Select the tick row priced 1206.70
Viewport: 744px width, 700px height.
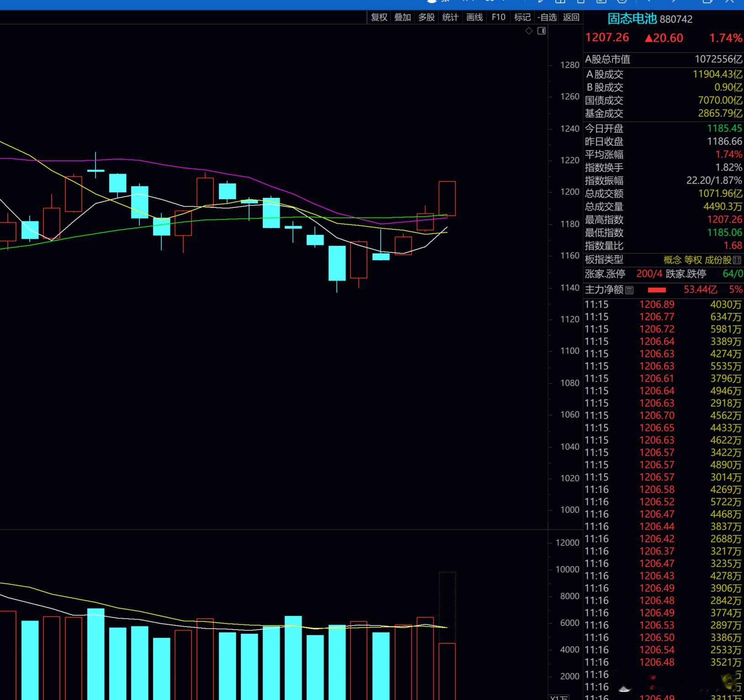(663, 415)
